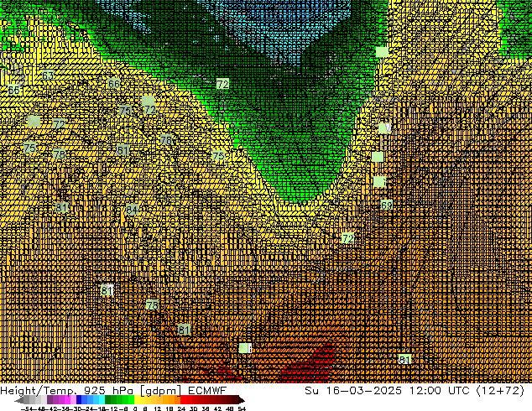Click the '(12+72)' forecast offset text
The width and height of the screenshot is (532, 411).
click(500, 391)
